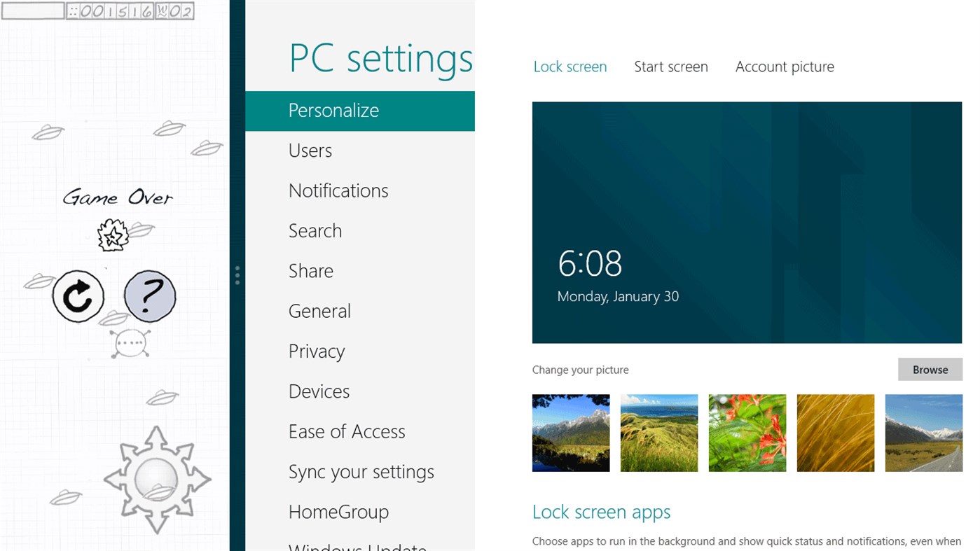Screen dimensions: 980x551
Task: Click the three-dot snap divider handle
Action: [237, 275]
